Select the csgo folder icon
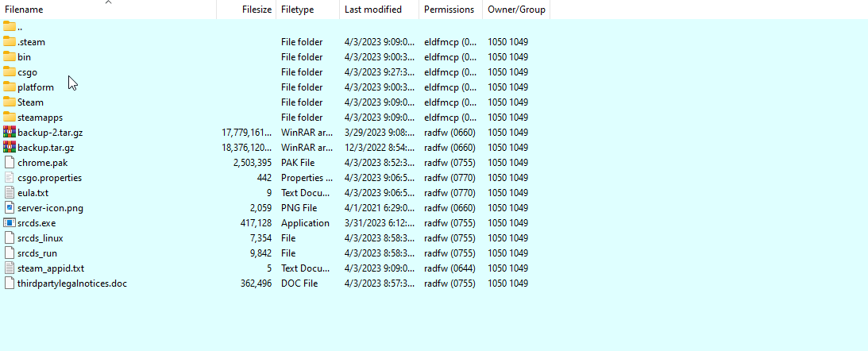This screenshot has height=351, width=868. point(10,71)
